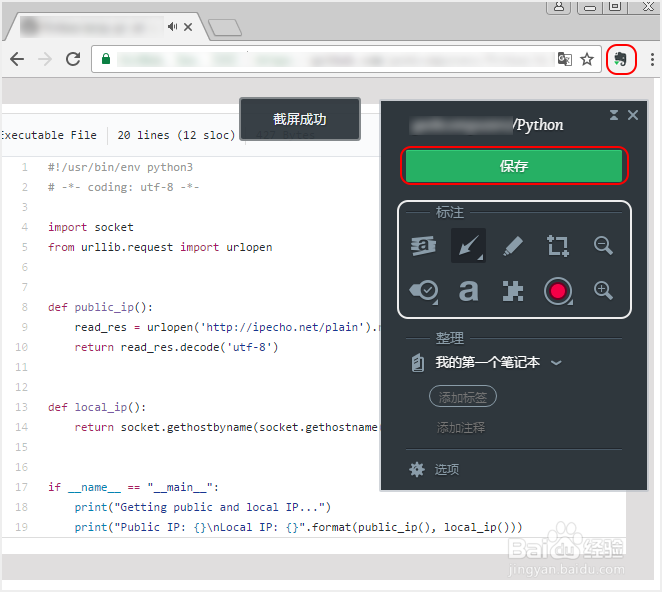Click the green 保存 save button
This screenshot has height=592, width=662.
514,166
